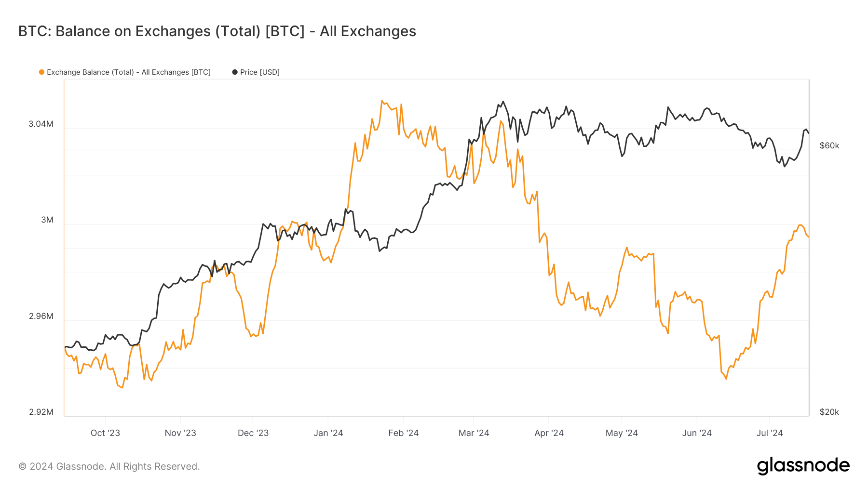This screenshot has height=488, width=868.
Task: Click the 3.04M left axis label
Action: click(x=41, y=124)
